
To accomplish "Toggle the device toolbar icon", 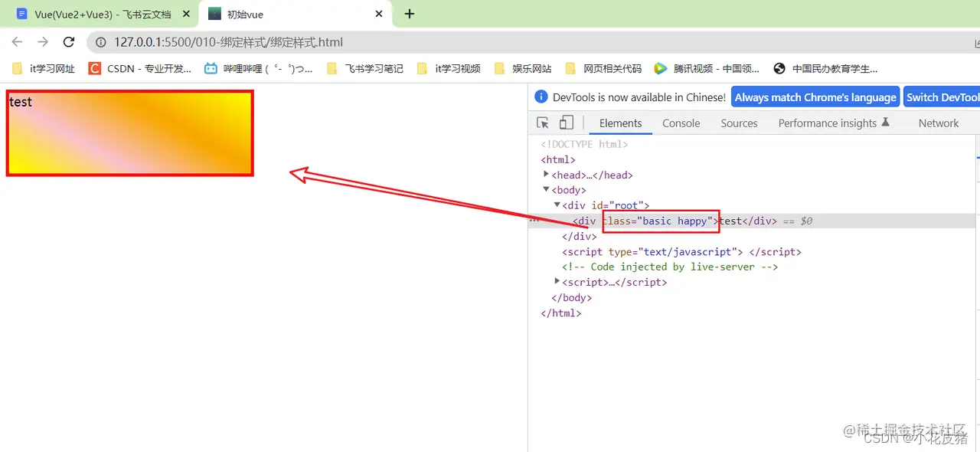I will (x=566, y=123).
